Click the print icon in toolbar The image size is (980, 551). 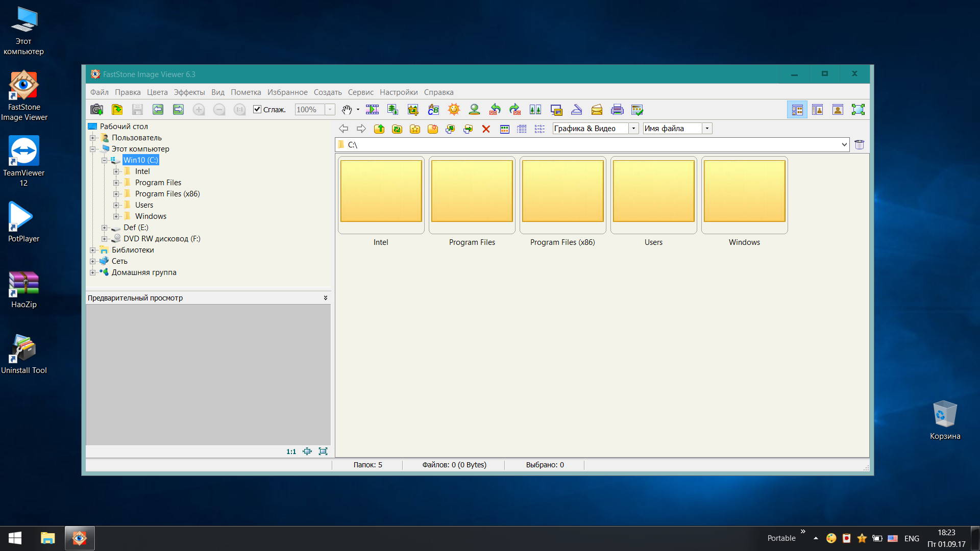(617, 109)
